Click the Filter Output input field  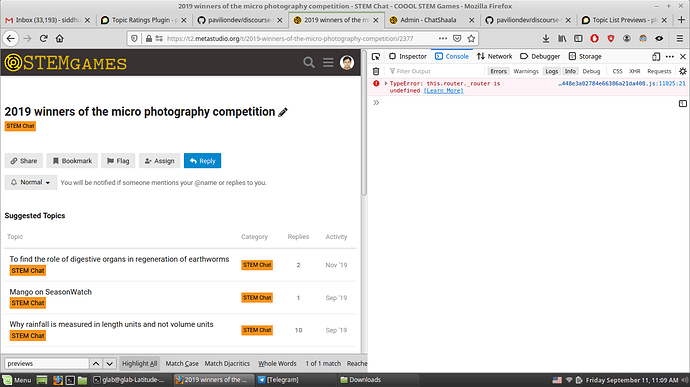click(x=436, y=71)
